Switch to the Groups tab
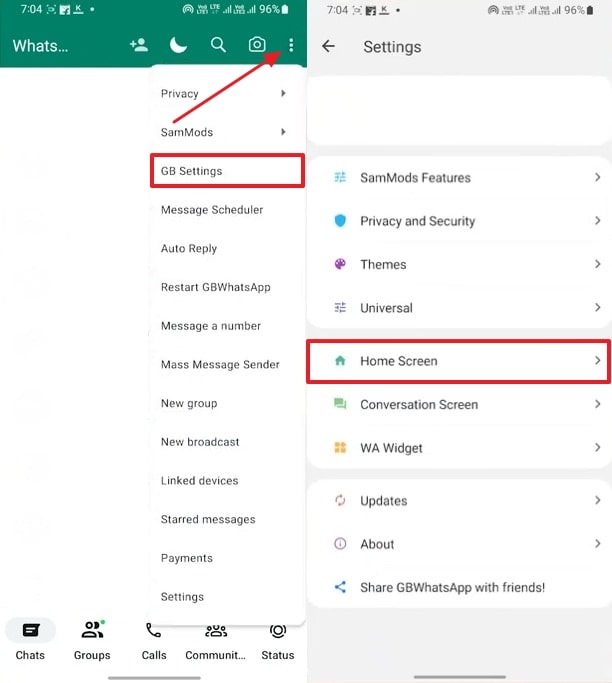Viewport: 612px width, 683px height. point(92,639)
